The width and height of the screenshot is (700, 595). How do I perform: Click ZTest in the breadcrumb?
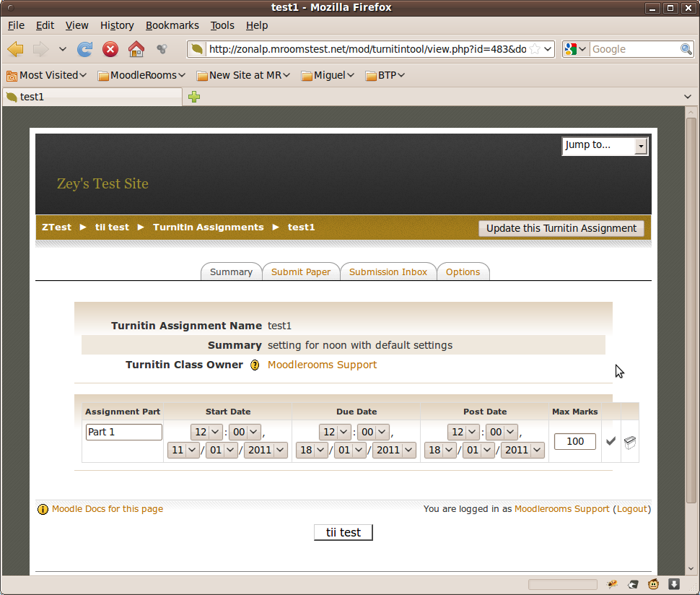click(x=57, y=227)
